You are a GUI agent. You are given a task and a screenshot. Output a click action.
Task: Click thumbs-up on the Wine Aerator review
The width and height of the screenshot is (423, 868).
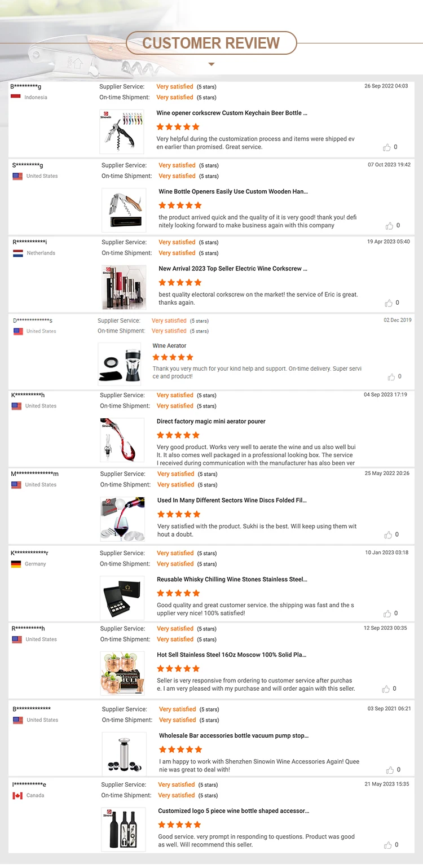tap(391, 377)
